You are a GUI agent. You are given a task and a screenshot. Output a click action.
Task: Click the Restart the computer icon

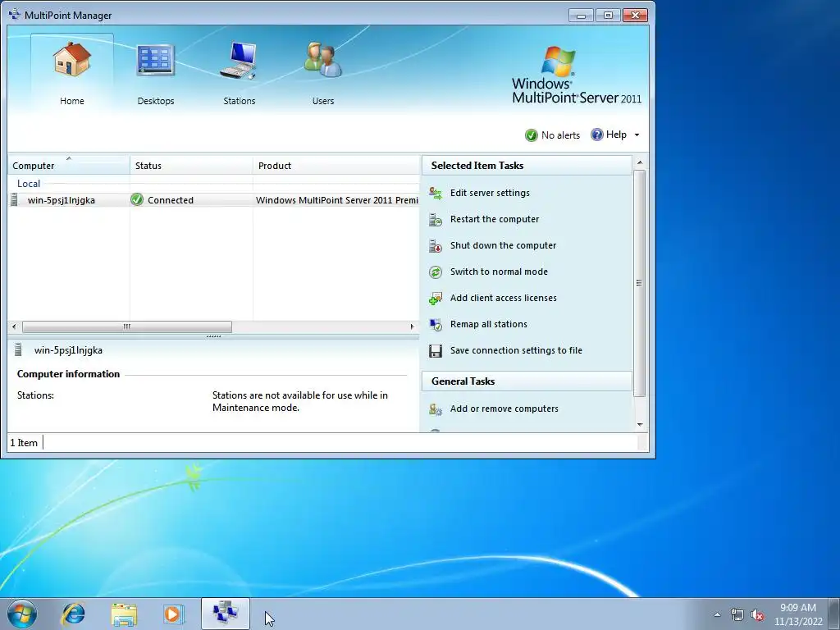coord(436,219)
